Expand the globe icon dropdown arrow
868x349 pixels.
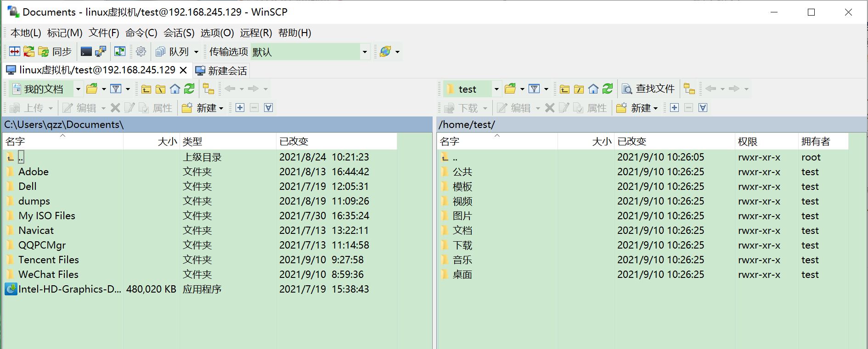[x=398, y=52]
